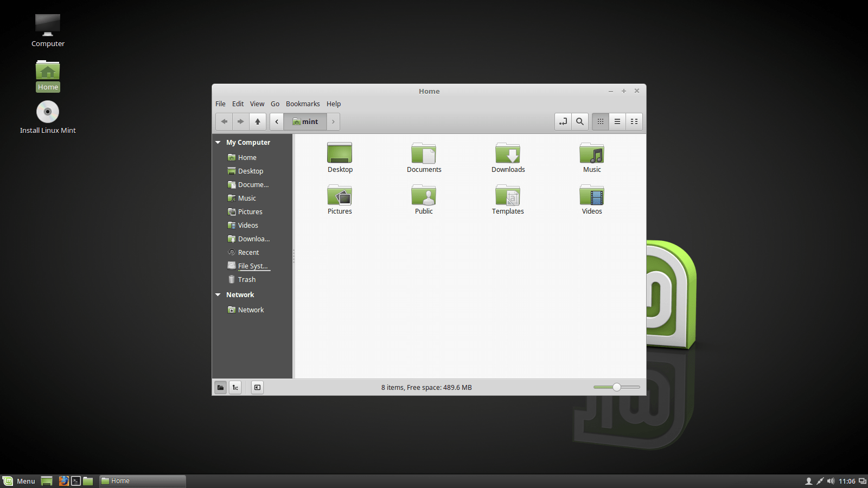Image resolution: width=868 pixels, height=488 pixels.
Task: Open the Go menu
Action: tap(275, 104)
